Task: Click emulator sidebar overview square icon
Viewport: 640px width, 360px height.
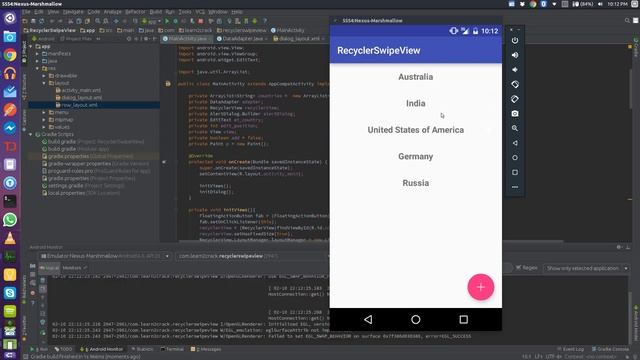Action: point(515,172)
